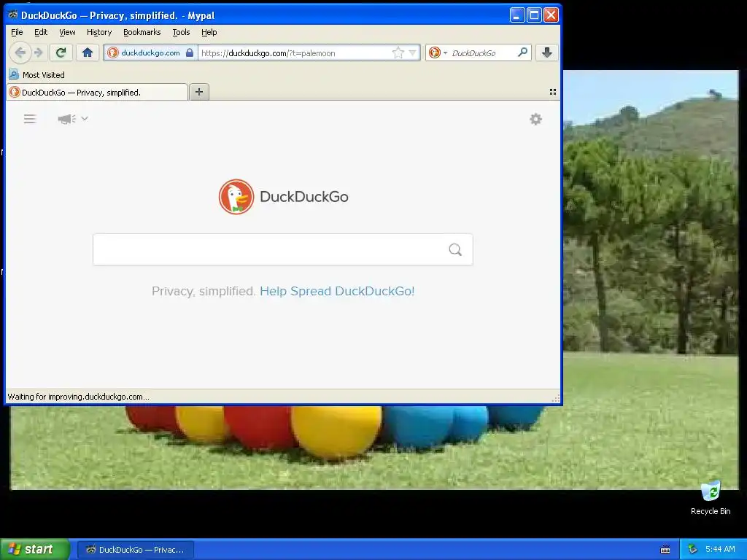747x560 pixels.
Task: Open the Downloads arrow button
Action: (547, 52)
